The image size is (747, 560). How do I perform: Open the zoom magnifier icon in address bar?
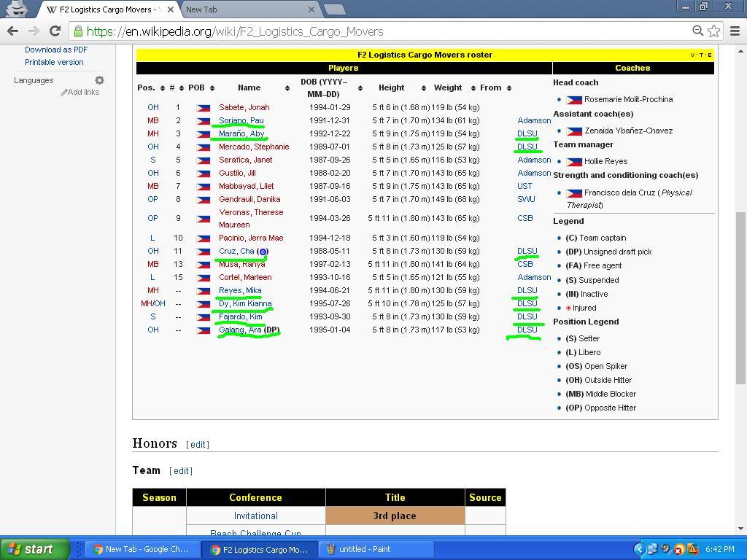tap(697, 31)
